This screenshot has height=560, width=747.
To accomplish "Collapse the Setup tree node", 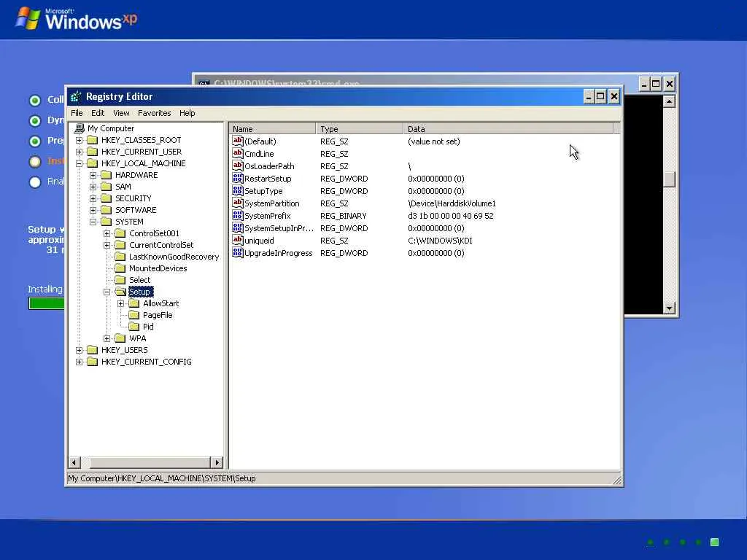I will point(107,292).
